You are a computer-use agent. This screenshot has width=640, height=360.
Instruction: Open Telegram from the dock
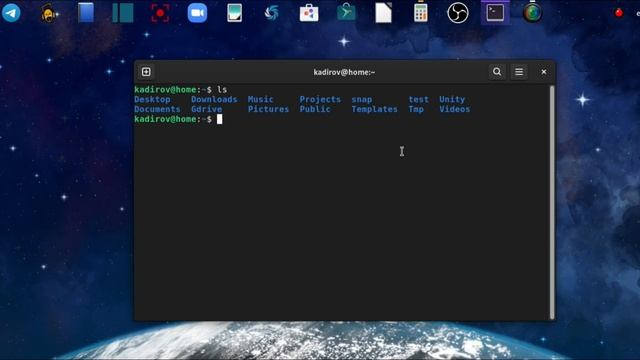click(11, 13)
